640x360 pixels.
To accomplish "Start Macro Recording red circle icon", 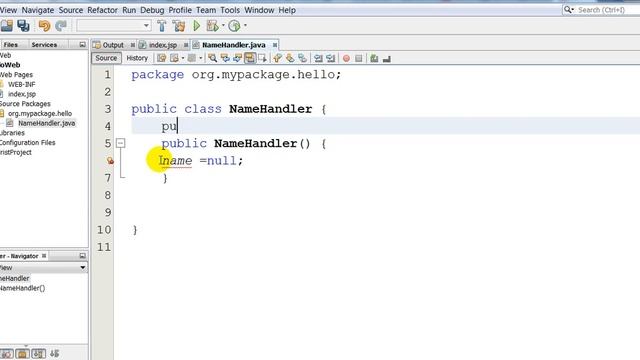I will (x=346, y=58).
